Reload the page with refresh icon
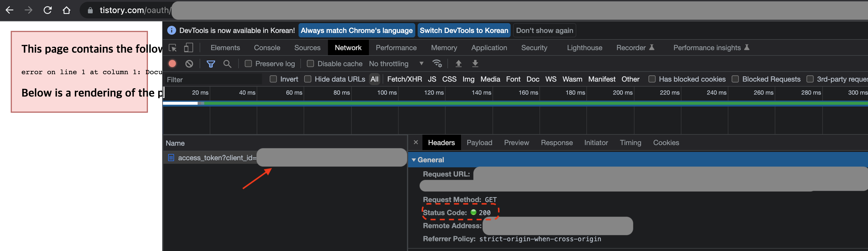The image size is (868, 251). point(48,10)
